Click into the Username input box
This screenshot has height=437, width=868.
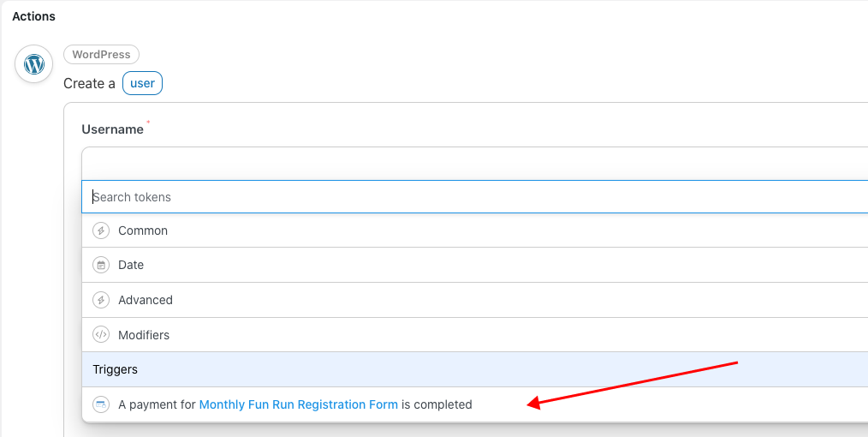[x=428, y=163]
